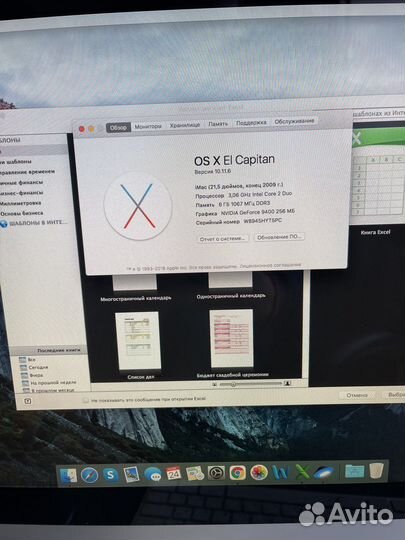
Task: Open Messages from the Dock
Action: coord(153,474)
